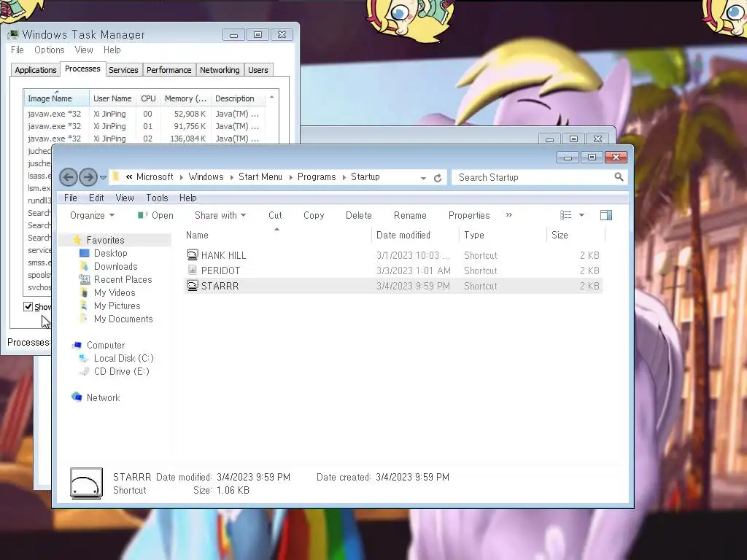Screen dimensions: 747x560
Task: Select the PERIDOT shortcut icon
Action: point(192,270)
